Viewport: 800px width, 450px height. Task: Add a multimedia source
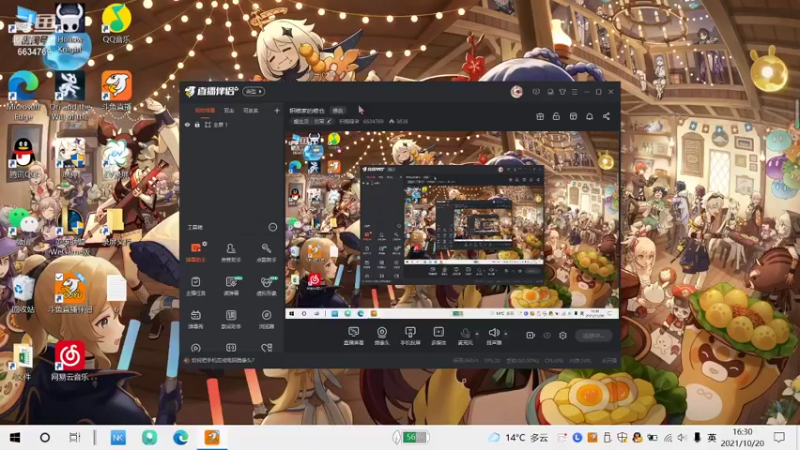438,336
